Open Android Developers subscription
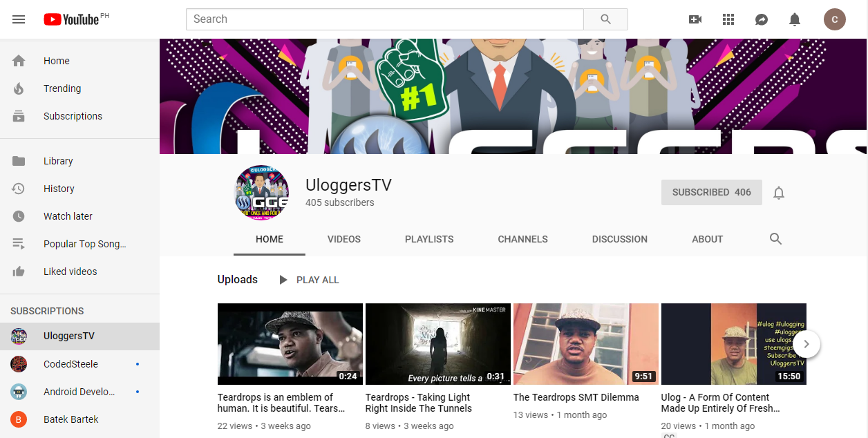 pos(79,392)
